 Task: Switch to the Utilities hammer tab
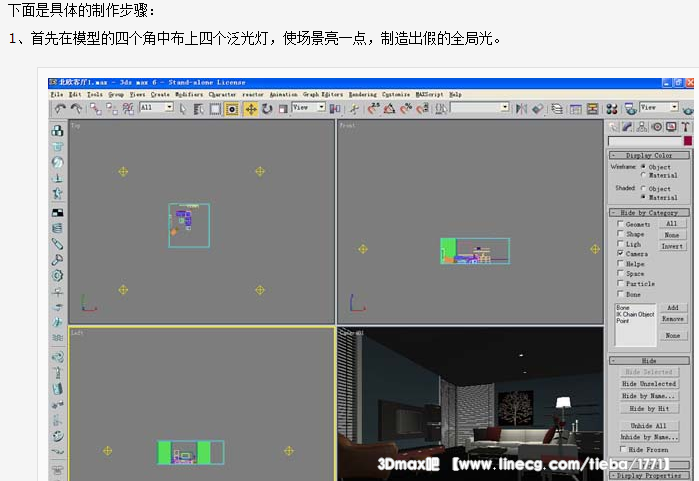(x=686, y=127)
